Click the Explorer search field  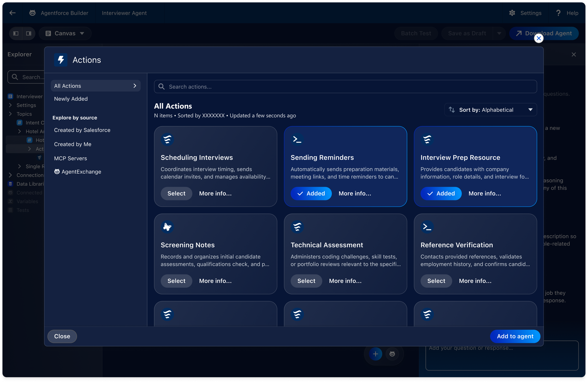26,77
